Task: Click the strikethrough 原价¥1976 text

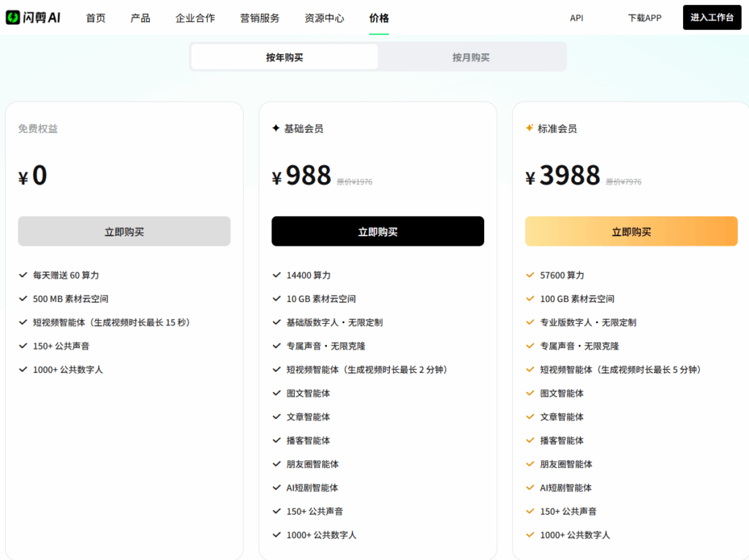Action: [x=355, y=182]
